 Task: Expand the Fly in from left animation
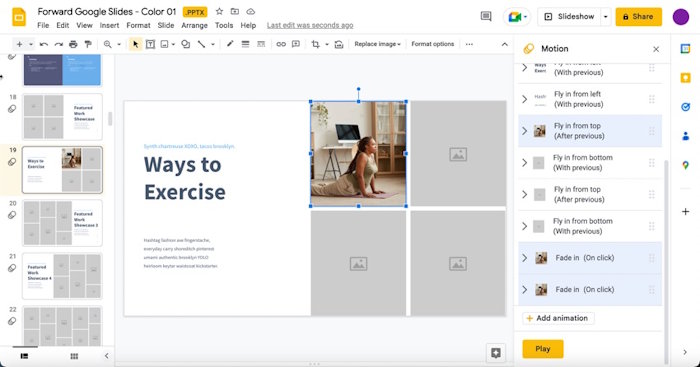pyautogui.click(x=525, y=99)
